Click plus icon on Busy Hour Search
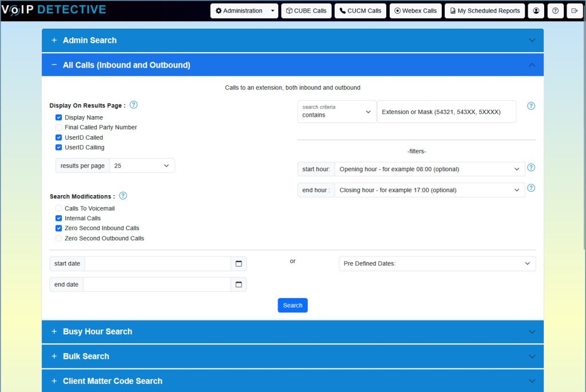 [x=54, y=331]
